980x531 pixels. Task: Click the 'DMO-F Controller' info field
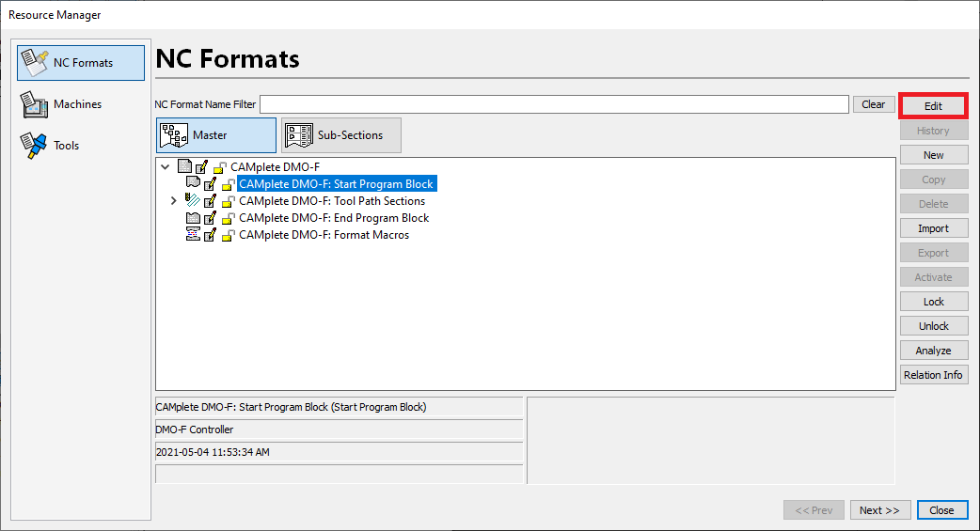(339, 429)
